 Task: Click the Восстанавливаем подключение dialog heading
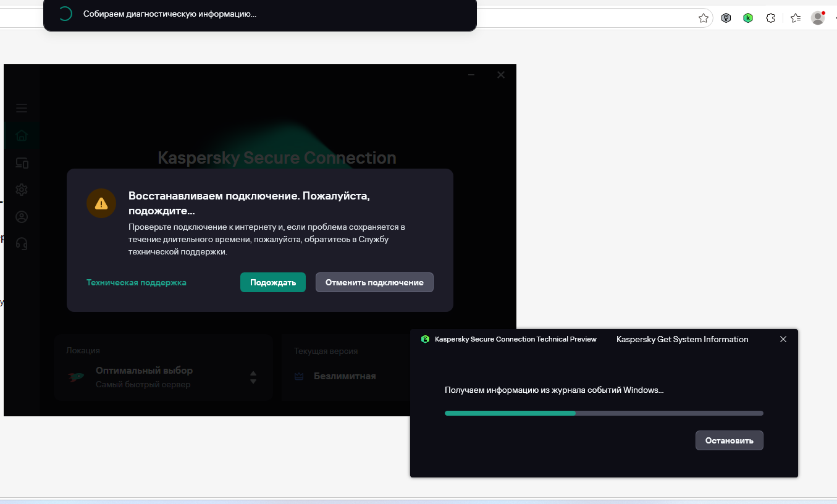pyautogui.click(x=250, y=203)
